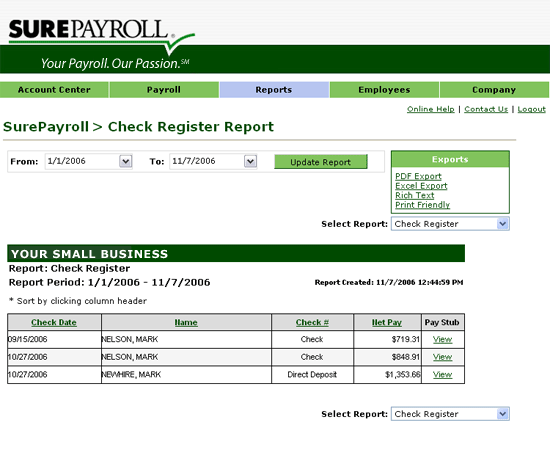
Task: Click the Pay Stub column header
Action: click(x=442, y=322)
